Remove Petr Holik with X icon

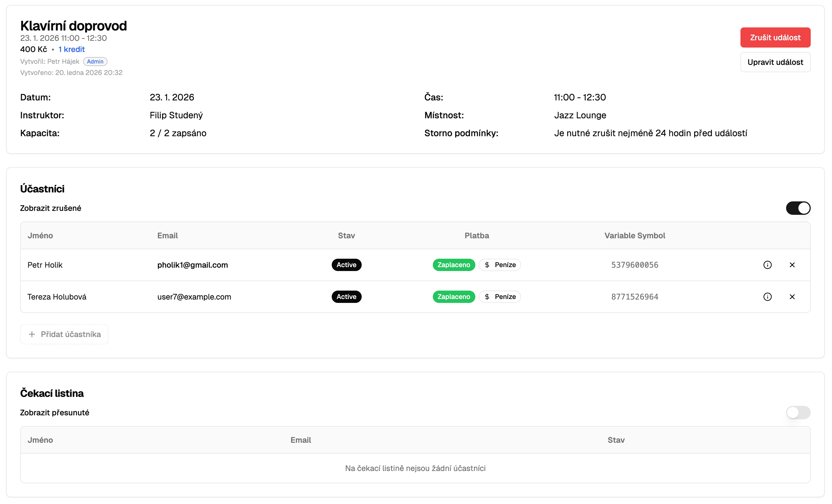coord(792,265)
